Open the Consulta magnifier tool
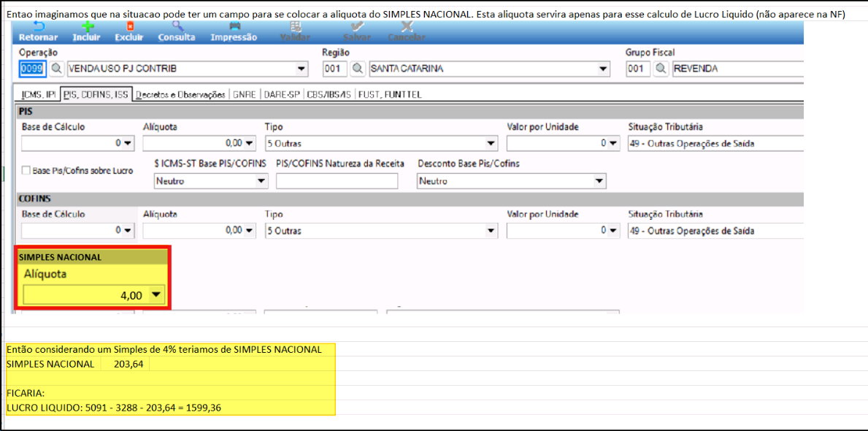The height and width of the screenshot is (431, 868). click(177, 27)
